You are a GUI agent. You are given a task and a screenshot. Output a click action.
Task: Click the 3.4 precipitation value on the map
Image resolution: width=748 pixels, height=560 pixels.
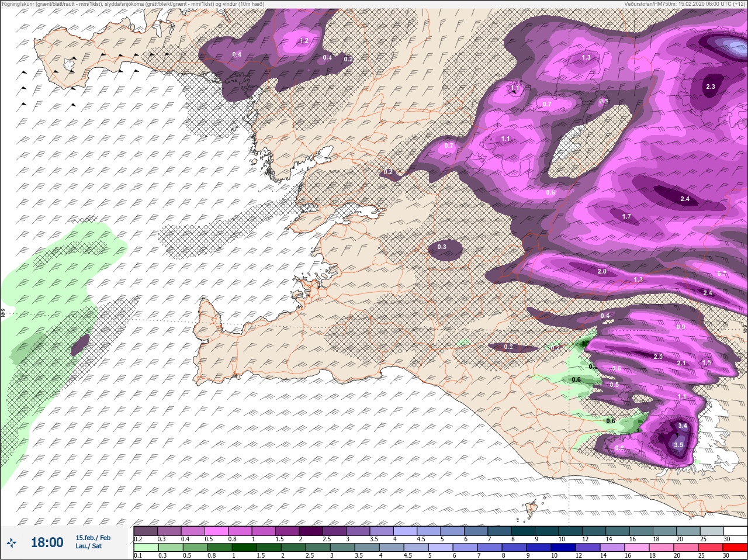click(682, 426)
